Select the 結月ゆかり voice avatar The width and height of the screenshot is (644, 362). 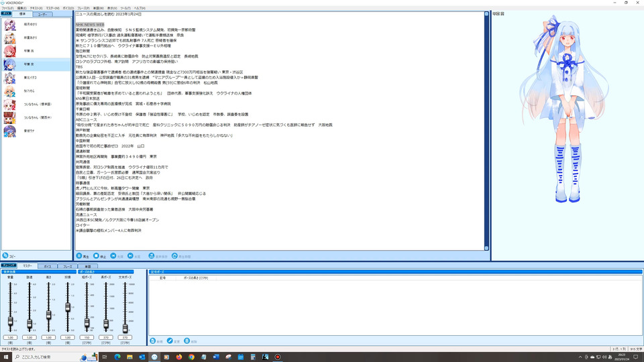tap(10, 25)
